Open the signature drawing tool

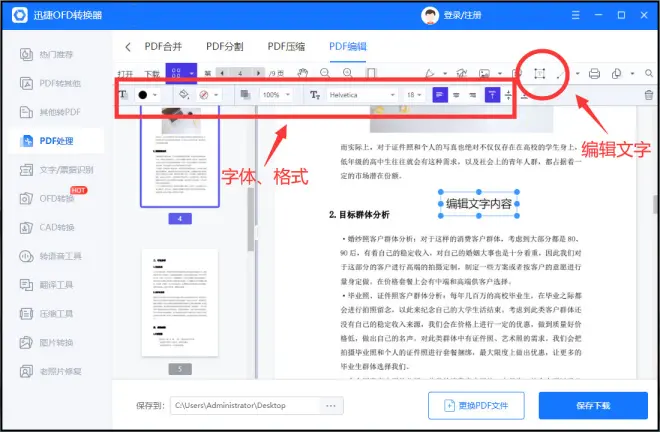click(462, 74)
